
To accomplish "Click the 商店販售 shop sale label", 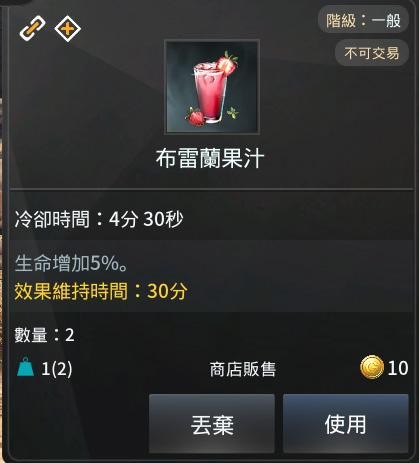I will coord(243,369).
